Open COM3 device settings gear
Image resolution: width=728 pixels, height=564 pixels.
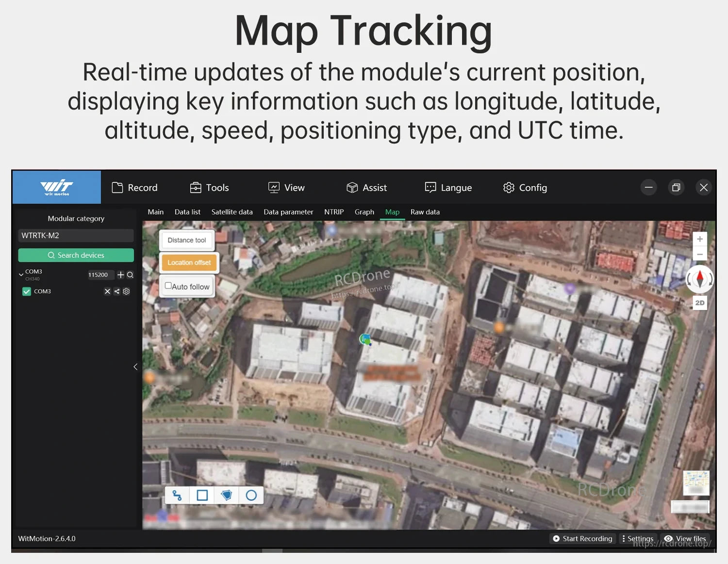[126, 291]
